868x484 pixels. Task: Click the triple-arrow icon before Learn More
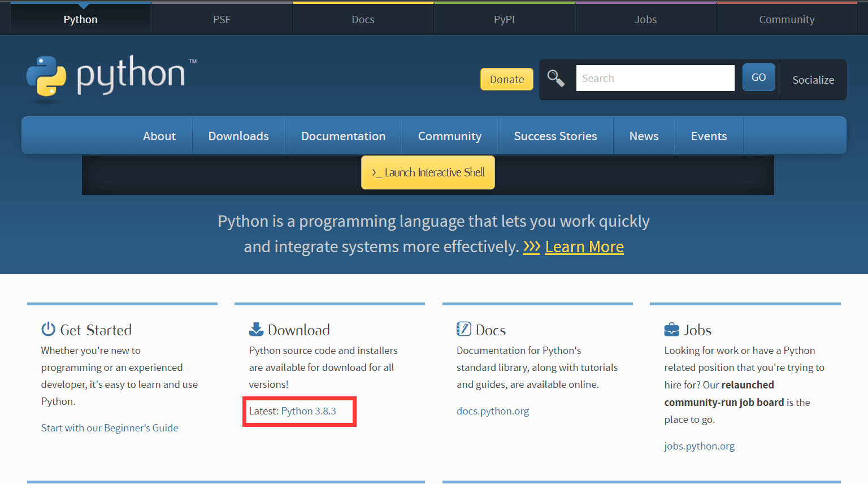(x=532, y=247)
